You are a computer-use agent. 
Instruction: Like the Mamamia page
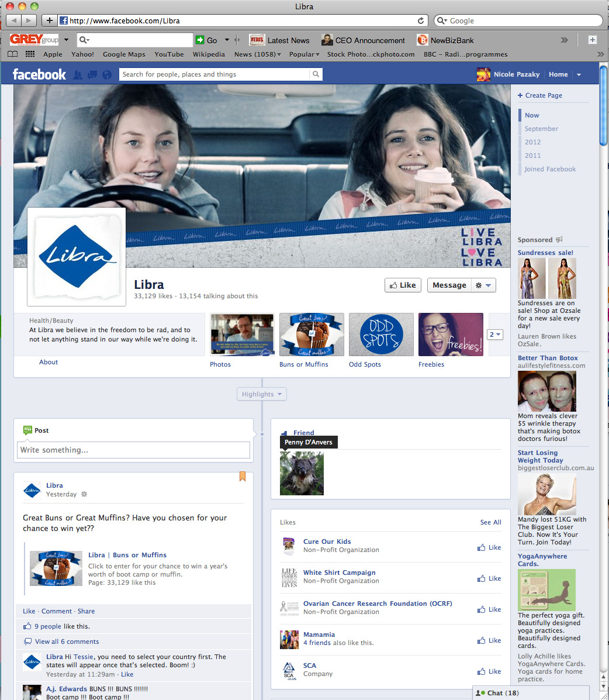pyautogui.click(x=489, y=640)
